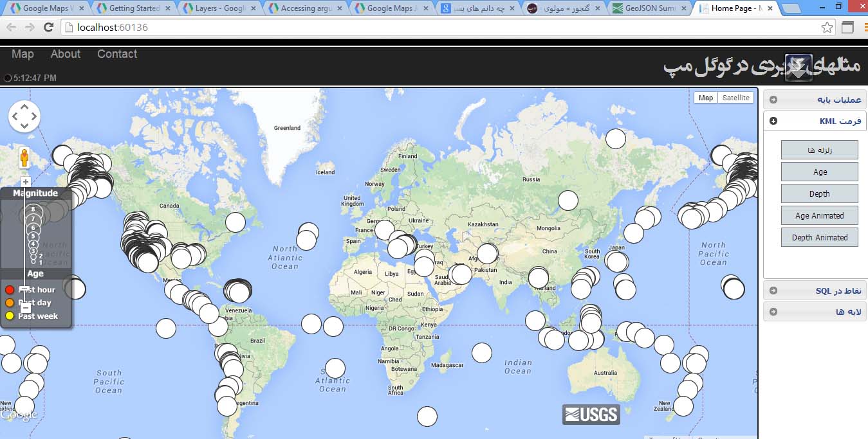
Task: Open the About menu item
Action: (x=66, y=54)
